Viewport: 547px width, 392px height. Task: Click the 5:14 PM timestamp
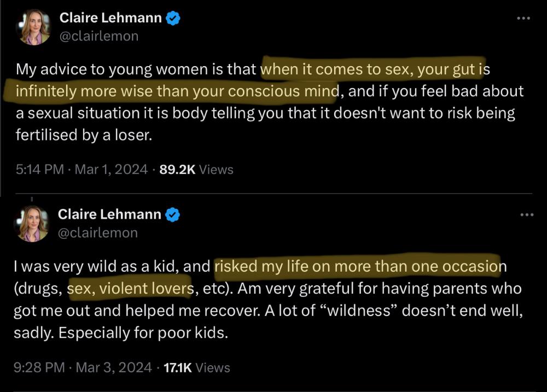coord(40,170)
